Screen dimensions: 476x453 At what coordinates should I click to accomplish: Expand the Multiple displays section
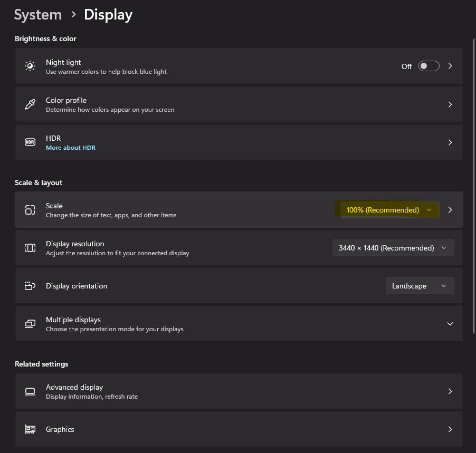pos(450,324)
